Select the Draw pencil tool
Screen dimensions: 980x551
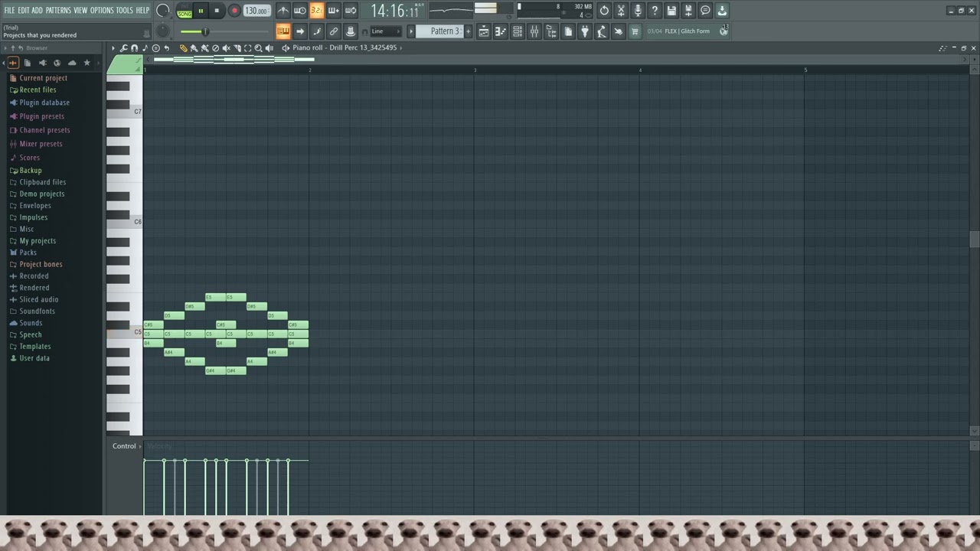(x=184, y=48)
